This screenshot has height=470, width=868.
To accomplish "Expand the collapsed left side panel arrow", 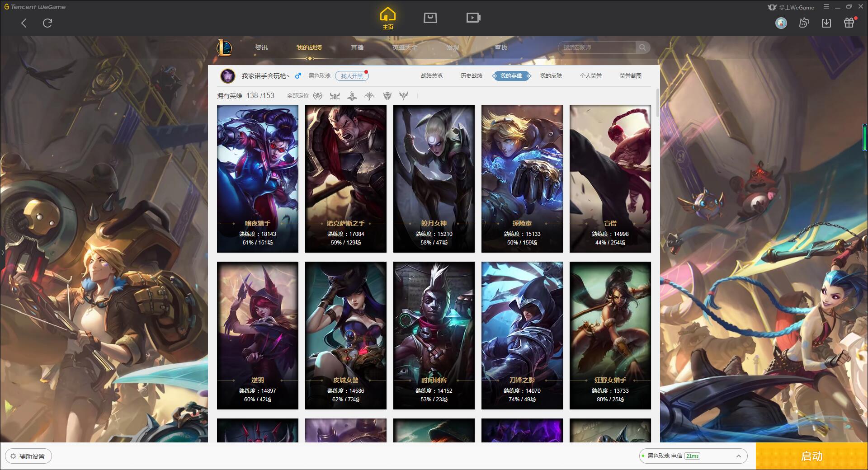I will click(x=2, y=252).
